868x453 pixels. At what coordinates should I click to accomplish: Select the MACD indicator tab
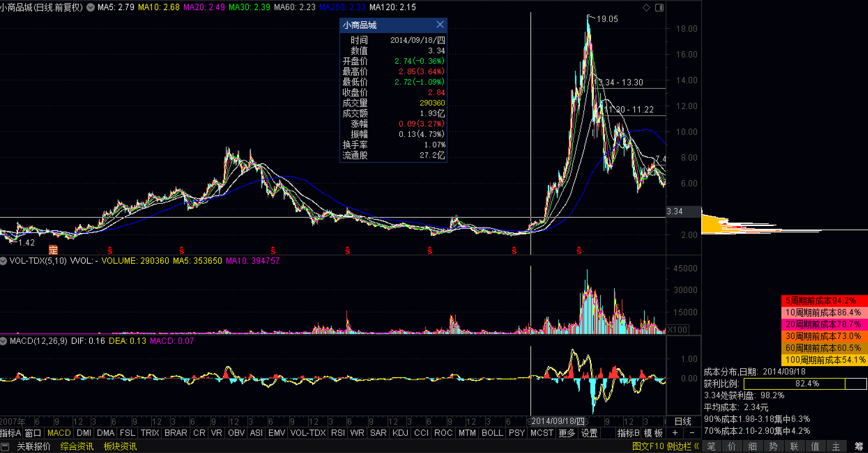[59, 433]
